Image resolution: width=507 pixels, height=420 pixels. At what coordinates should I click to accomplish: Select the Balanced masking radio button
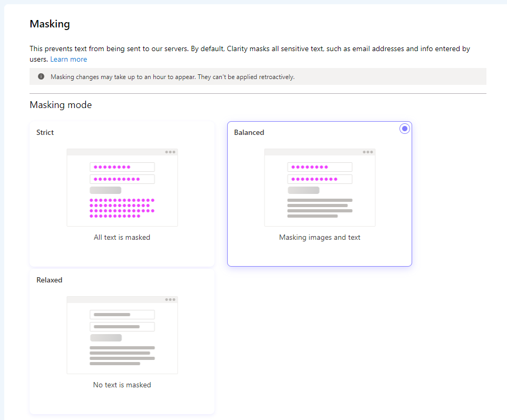(x=405, y=129)
